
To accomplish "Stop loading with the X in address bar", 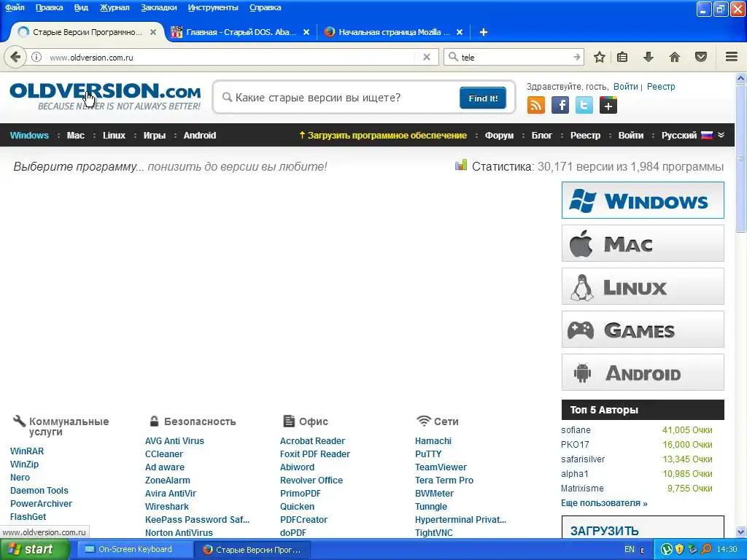I will tap(427, 57).
